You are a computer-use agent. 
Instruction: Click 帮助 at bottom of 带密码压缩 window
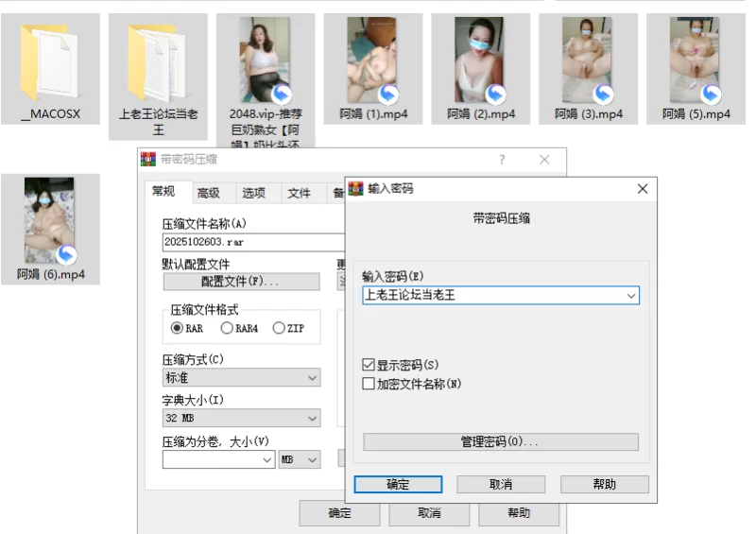tap(519, 513)
